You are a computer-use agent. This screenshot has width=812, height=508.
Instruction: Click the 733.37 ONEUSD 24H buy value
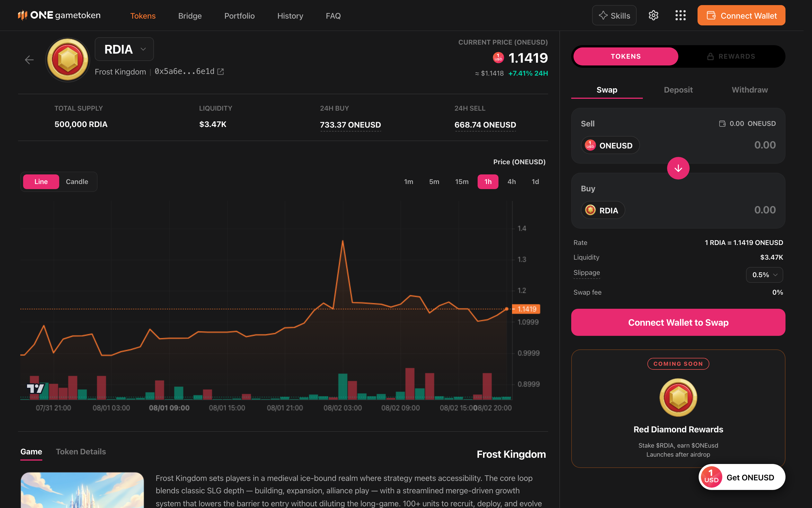tap(350, 125)
